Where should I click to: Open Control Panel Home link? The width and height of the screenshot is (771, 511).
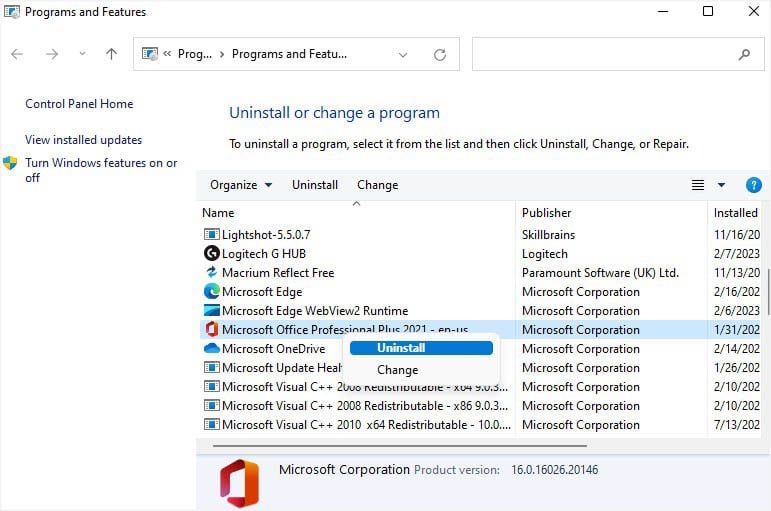(x=79, y=104)
